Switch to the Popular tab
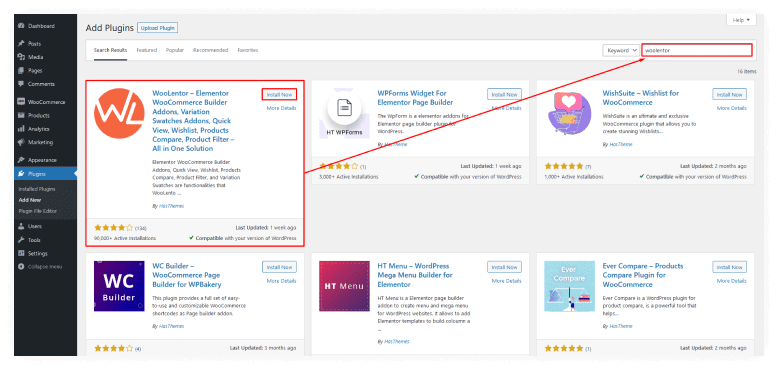778x370 pixels. [175, 50]
